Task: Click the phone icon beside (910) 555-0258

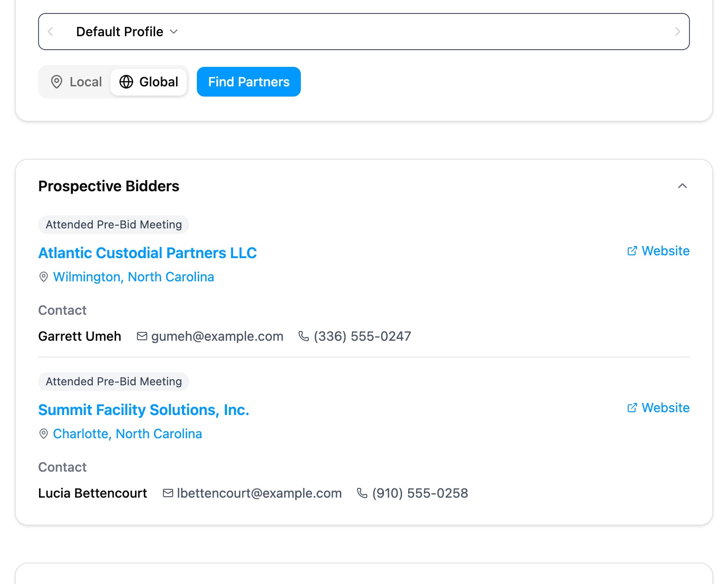Action: [362, 493]
